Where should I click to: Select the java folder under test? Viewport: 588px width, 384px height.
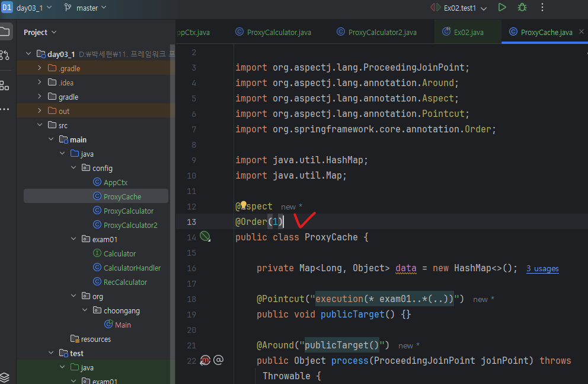[82, 367]
